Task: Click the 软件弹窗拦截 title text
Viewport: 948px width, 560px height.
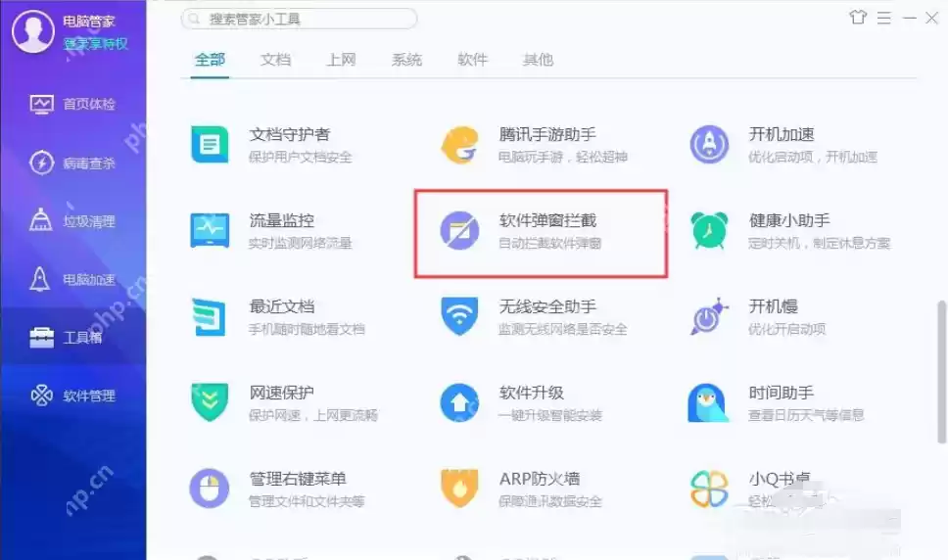Action: [547, 220]
